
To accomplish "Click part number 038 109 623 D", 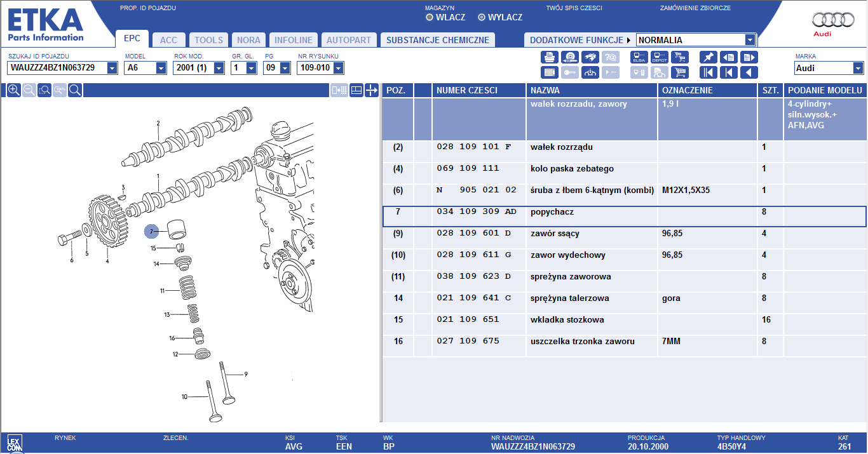I will point(474,277).
